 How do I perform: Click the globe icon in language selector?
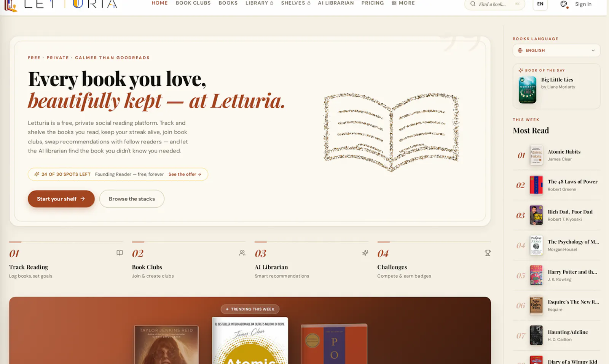click(x=520, y=50)
